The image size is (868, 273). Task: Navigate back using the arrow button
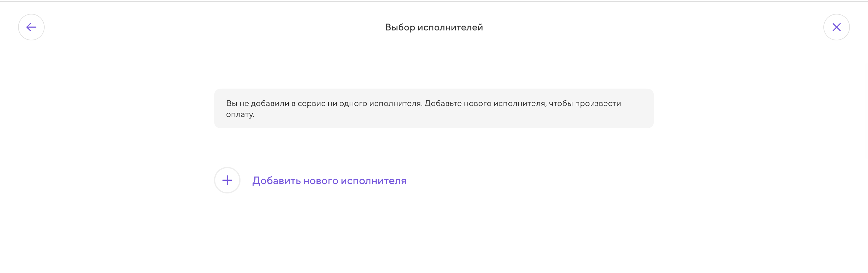[x=31, y=27]
